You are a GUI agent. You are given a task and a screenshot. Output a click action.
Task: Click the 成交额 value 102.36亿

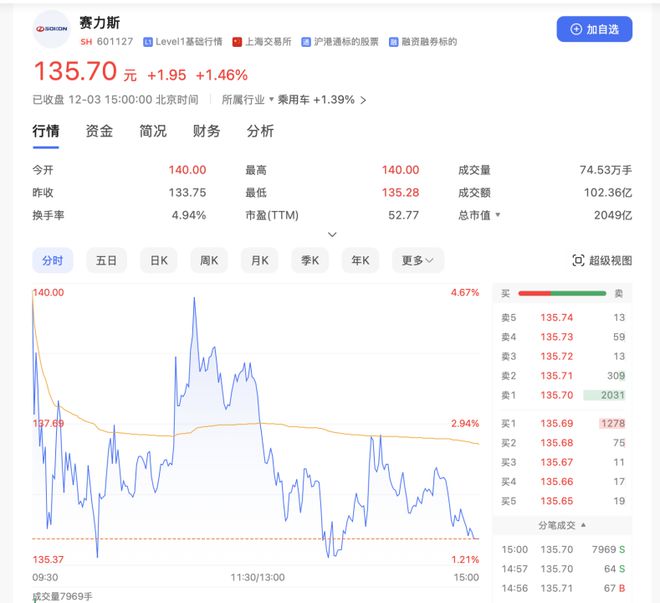(607, 193)
